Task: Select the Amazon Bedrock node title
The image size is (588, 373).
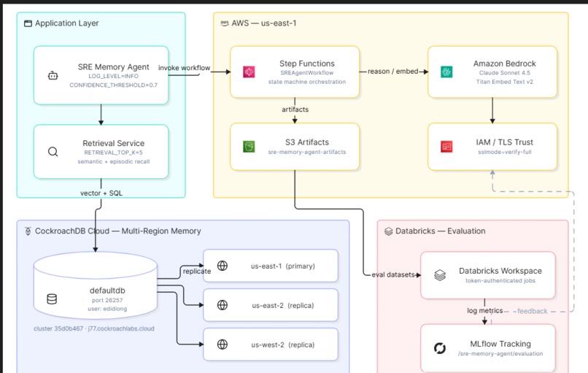Action: point(504,64)
